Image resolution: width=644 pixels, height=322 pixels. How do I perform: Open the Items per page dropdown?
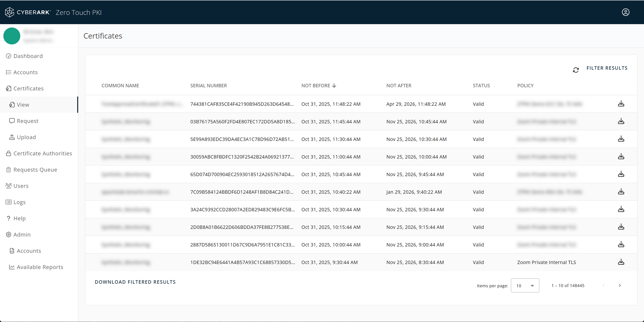click(x=525, y=285)
